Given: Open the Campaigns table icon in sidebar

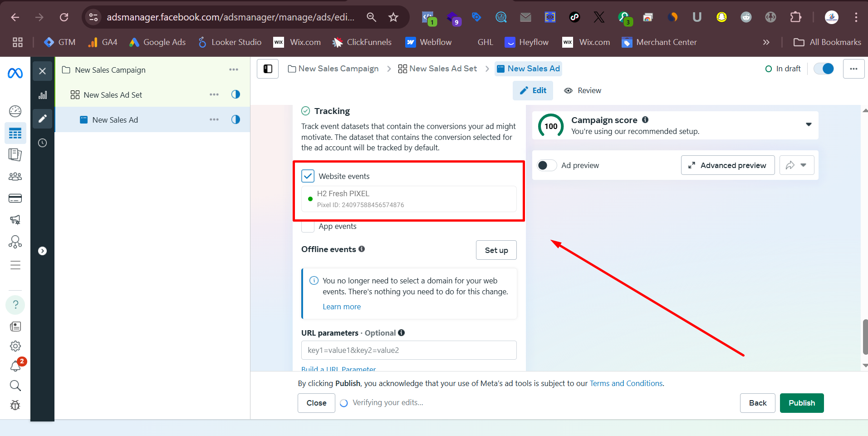Looking at the screenshot, I should tap(15, 134).
